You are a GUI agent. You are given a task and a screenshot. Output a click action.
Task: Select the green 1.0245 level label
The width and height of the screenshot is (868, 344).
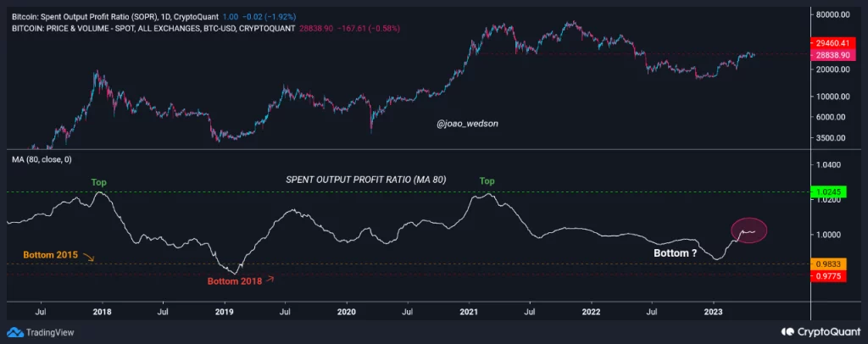pyautogui.click(x=826, y=192)
